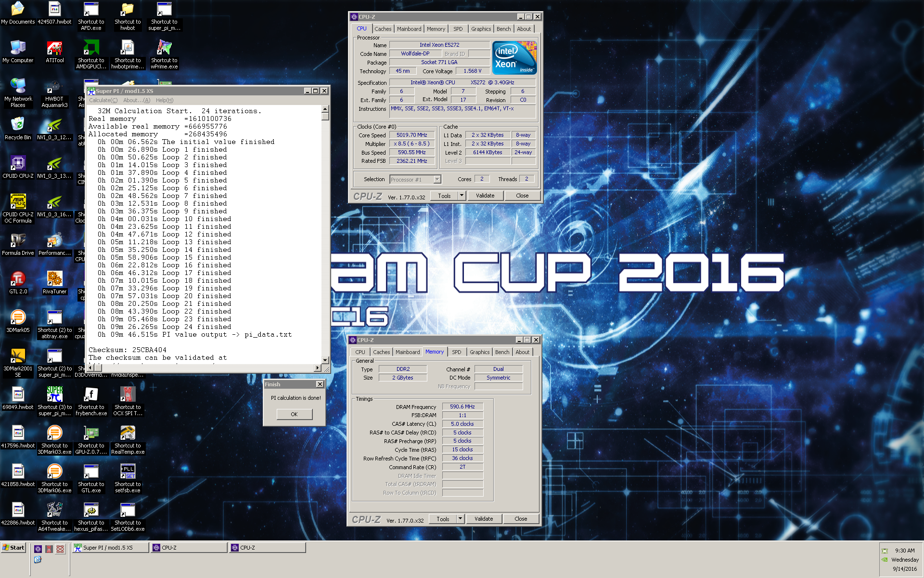This screenshot has width=924, height=578.
Task: Activate second CPU-Z taskbar button
Action: (x=267, y=548)
